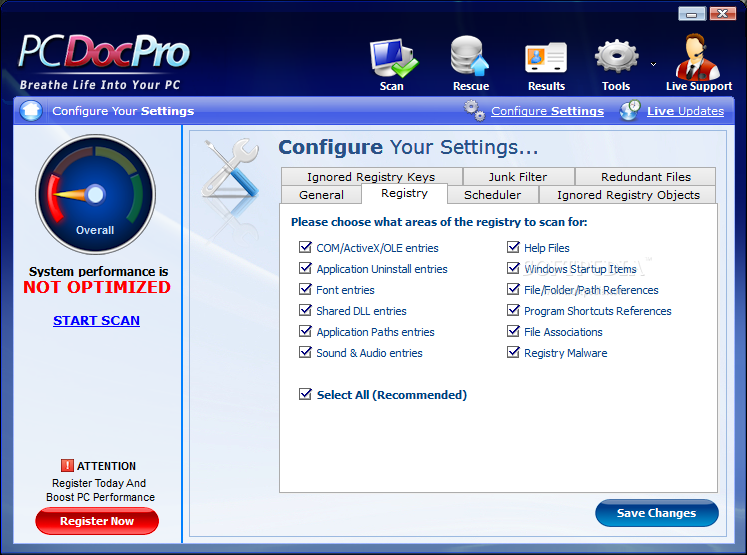Open Live Support agent icon

pyautogui.click(x=697, y=56)
